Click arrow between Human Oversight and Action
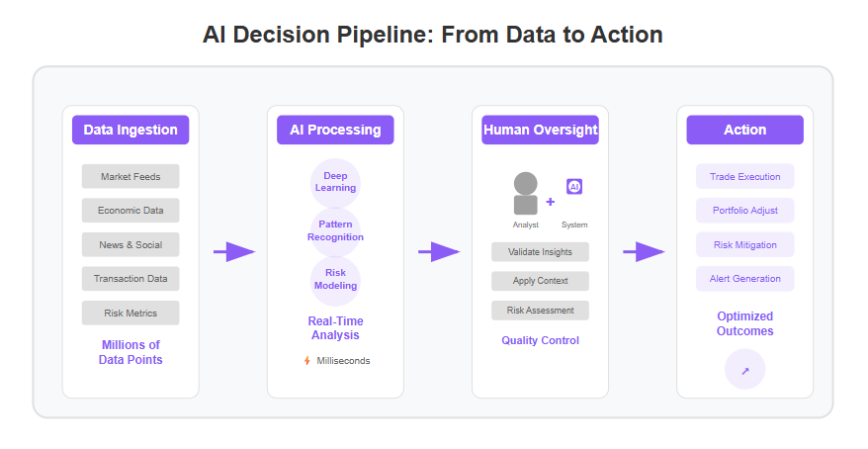 pos(644,252)
